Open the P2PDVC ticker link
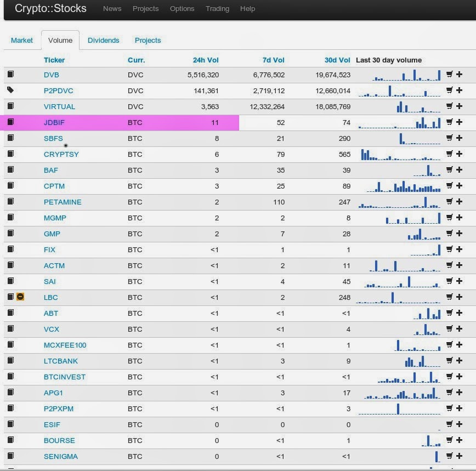 (58, 90)
